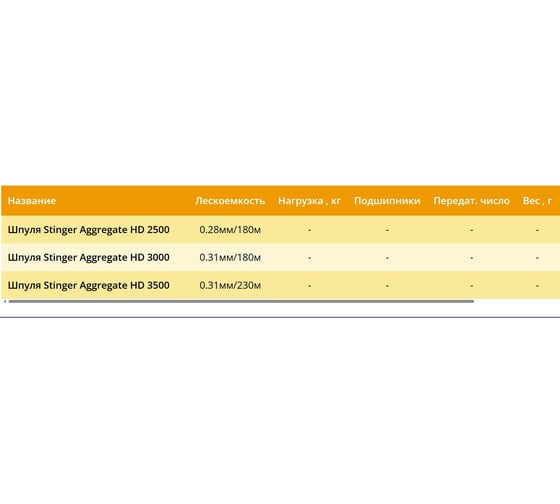560x504 pixels.
Task: Click the Вес, г column header
Action: tap(537, 201)
